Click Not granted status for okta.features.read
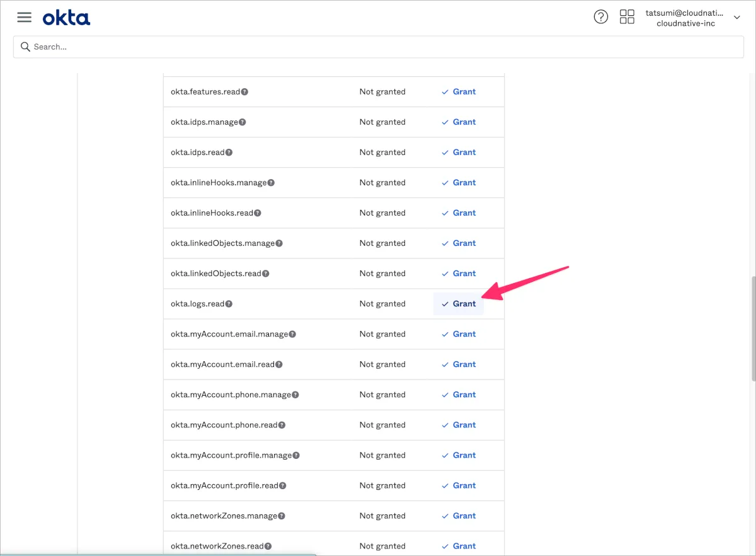Image resolution: width=756 pixels, height=556 pixels. click(382, 91)
